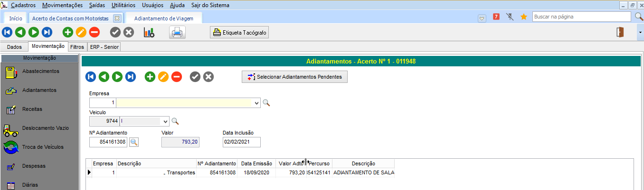Search Empresa with magnifier icon

coord(266,103)
